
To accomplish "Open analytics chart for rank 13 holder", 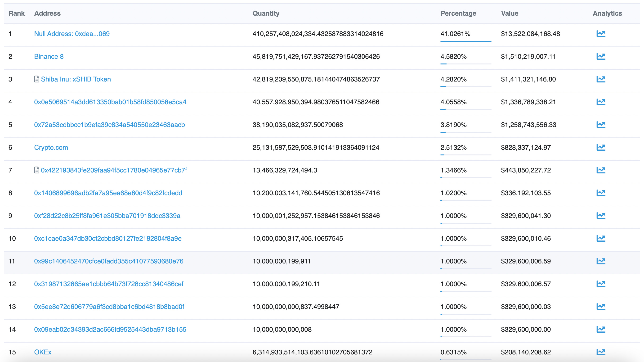I will (601, 307).
